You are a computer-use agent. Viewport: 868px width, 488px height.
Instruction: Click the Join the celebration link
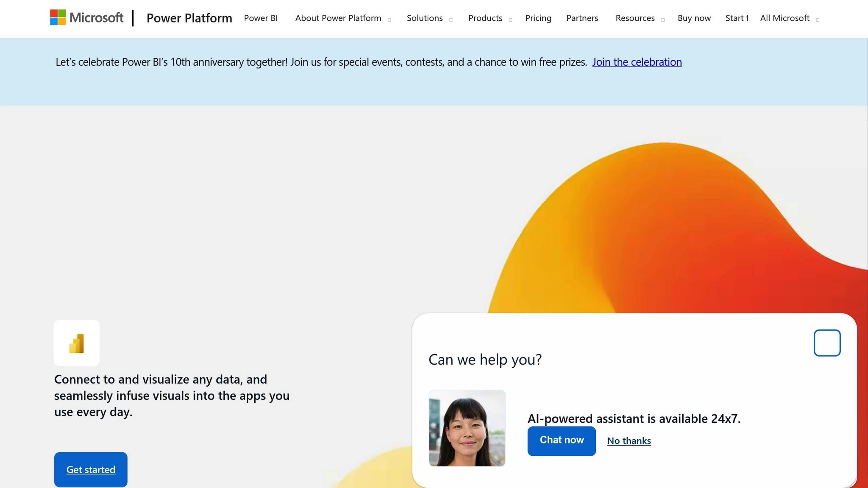coord(637,62)
